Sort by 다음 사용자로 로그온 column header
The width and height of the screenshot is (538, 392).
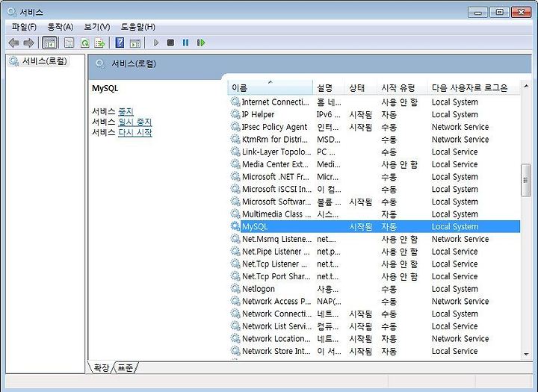474,88
